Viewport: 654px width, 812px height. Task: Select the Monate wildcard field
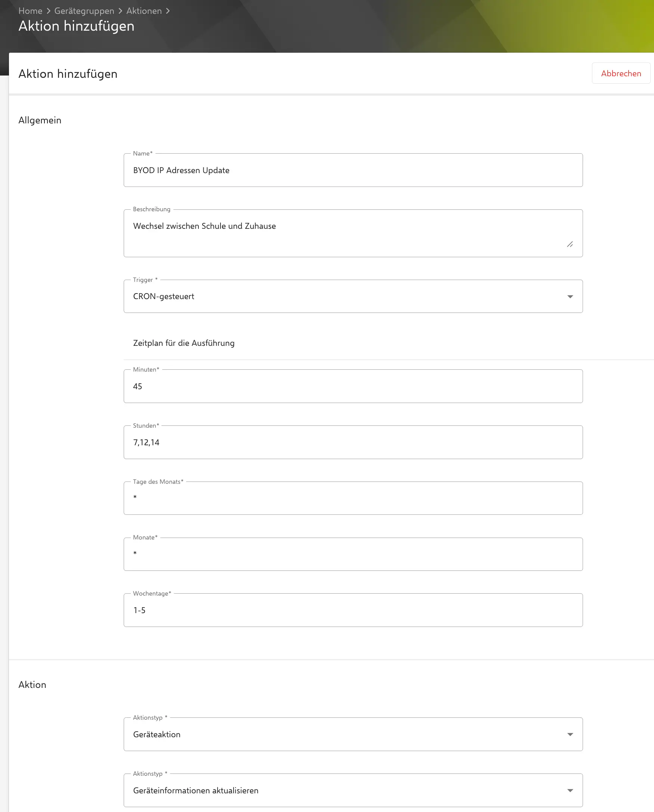click(x=353, y=554)
